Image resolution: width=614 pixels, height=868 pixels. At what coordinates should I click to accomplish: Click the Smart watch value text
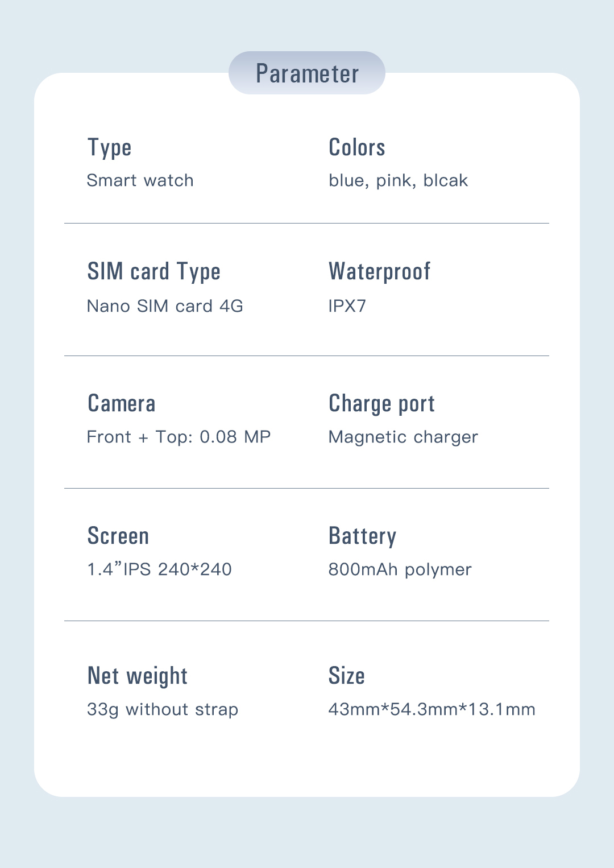tap(140, 181)
